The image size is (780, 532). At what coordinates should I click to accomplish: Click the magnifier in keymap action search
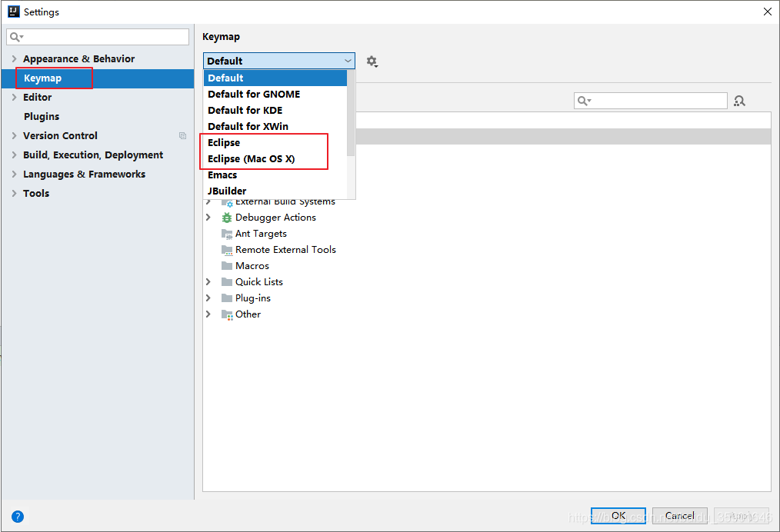click(x=584, y=101)
